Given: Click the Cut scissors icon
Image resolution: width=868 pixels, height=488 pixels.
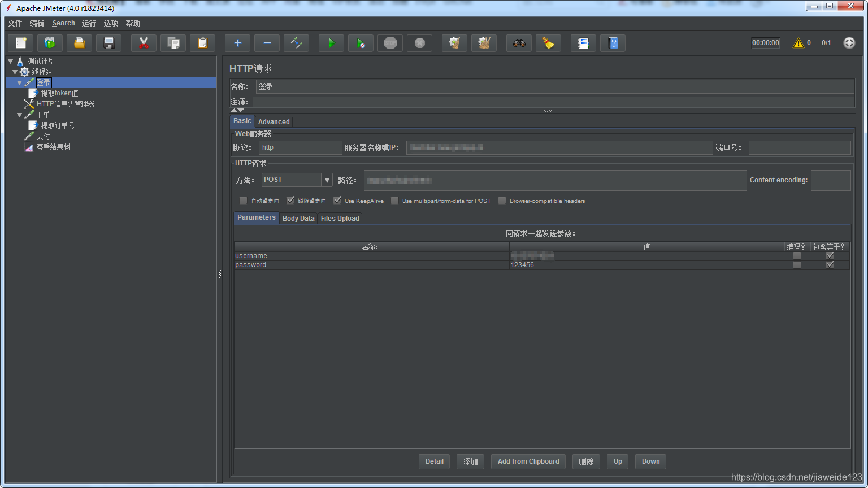Looking at the screenshot, I should (x=144, y=43).
